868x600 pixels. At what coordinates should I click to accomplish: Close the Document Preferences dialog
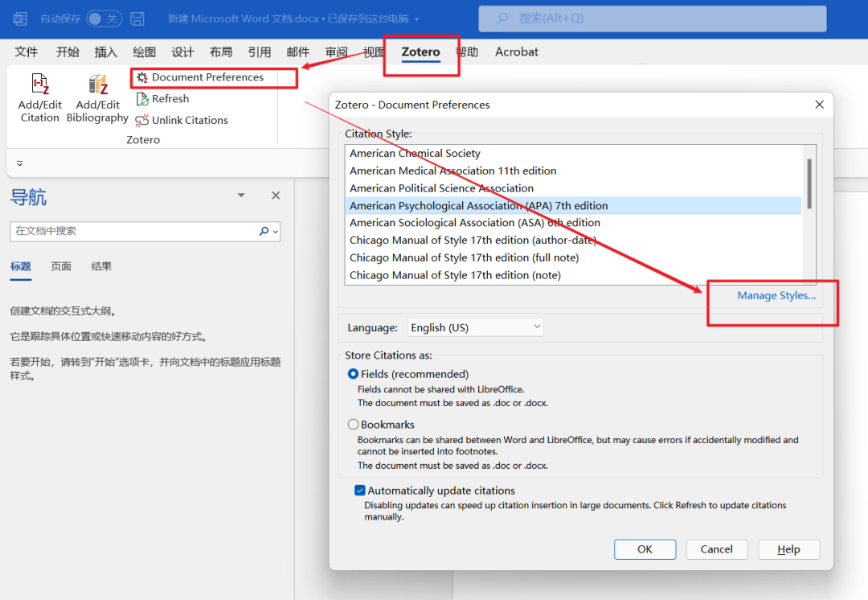pos(819,105)
